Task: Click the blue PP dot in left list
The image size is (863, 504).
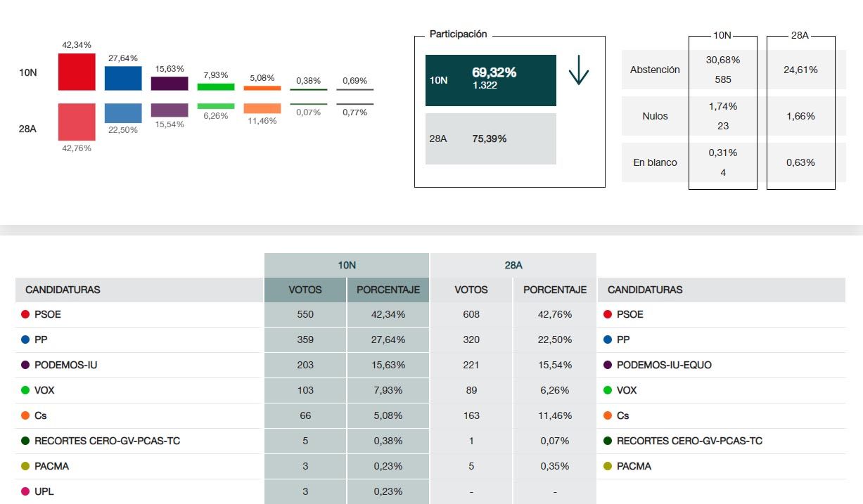Action: [x=25, y=340]
